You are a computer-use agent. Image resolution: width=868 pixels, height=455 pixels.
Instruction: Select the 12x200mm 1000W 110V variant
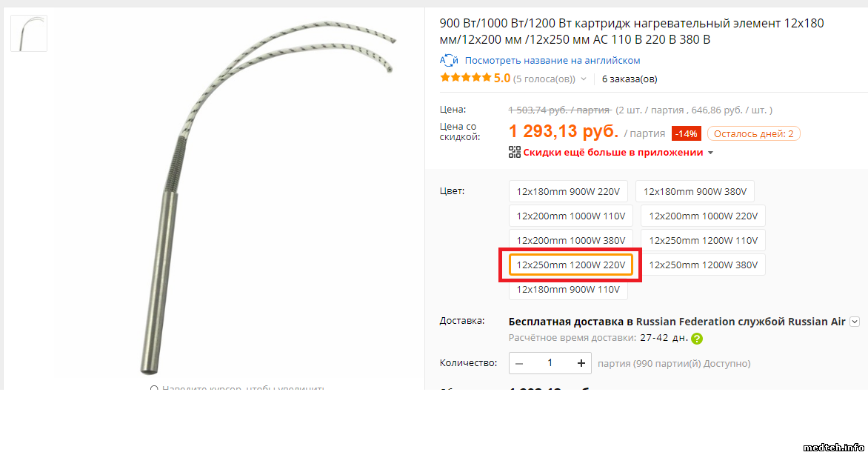(x=571, y=216)
